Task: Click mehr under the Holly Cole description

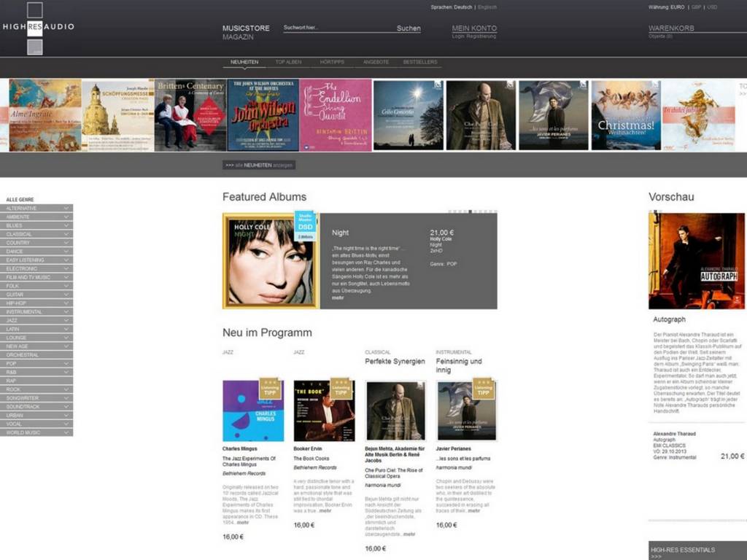Action: pos(338,297)
